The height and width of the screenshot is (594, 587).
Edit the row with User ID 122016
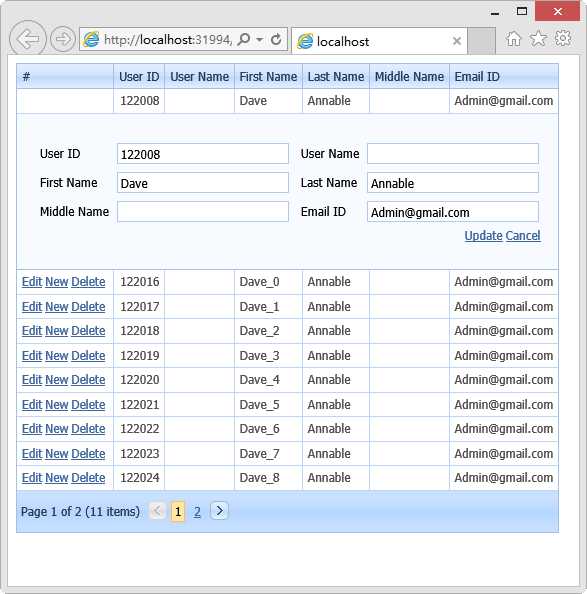coord(32,282)
